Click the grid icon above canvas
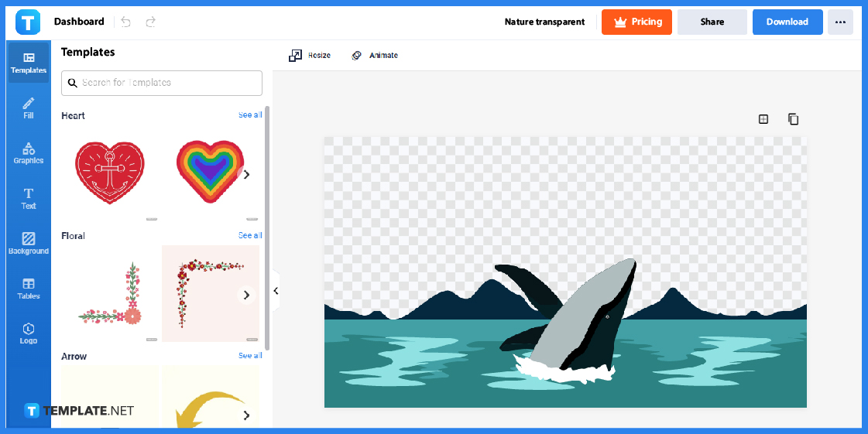Viewport: 868px width, 434px height. tap(763, 119)
